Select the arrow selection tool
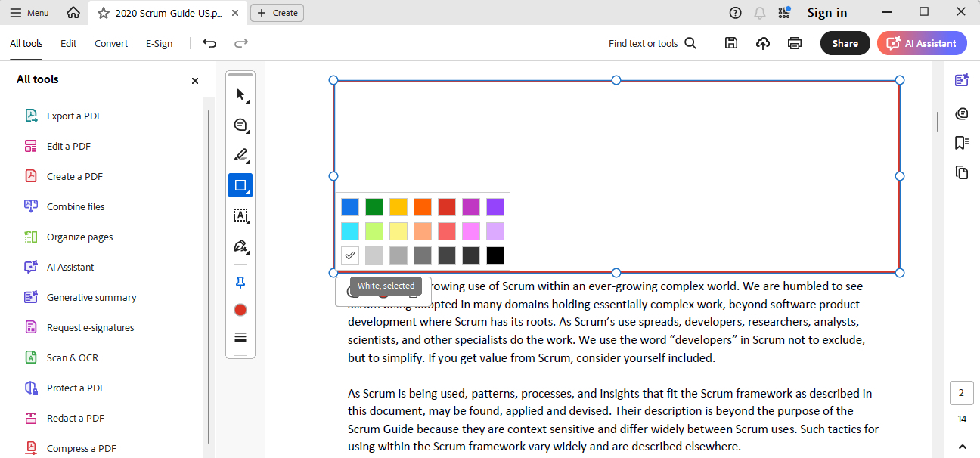This screenshot has height=458, width=980. 240,94
